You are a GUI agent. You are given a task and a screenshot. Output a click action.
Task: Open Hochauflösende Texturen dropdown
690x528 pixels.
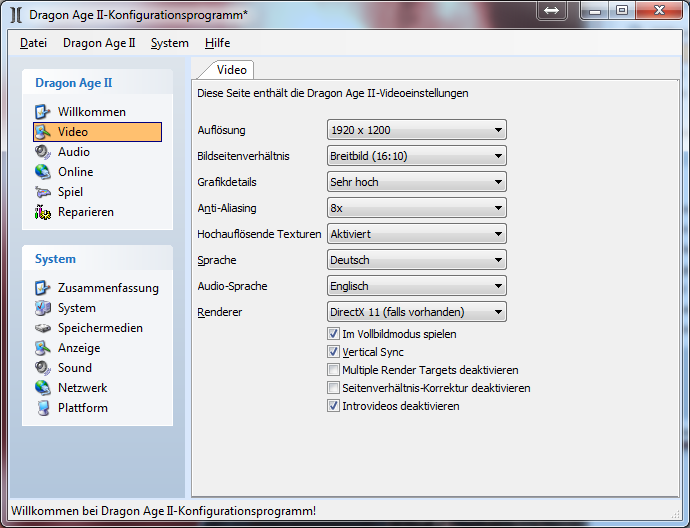tap(417, 234)
